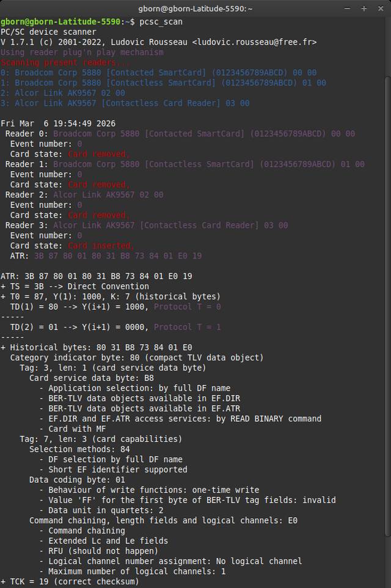Screen dimensions: 391x588
Task: Click reader list entry "2: Alcor Link AK9567 02 00"
Action: tap(63, 93)
